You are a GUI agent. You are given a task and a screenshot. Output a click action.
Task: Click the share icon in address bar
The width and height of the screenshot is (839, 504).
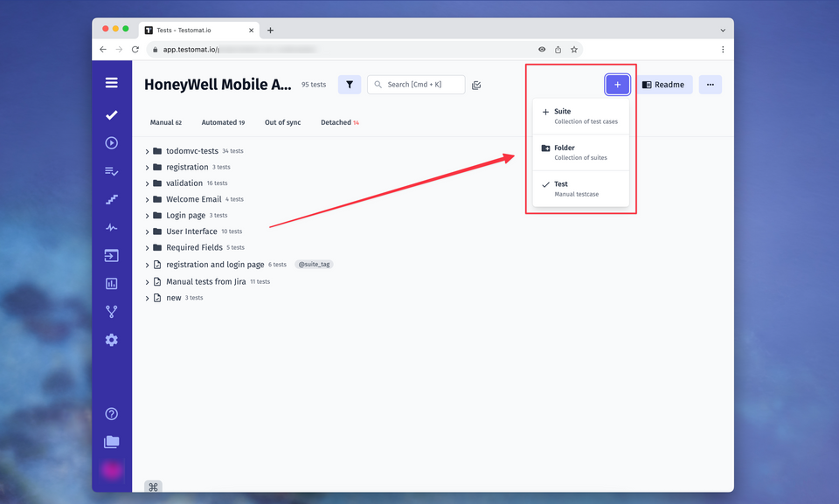pyautogui.click(x=558, y=49)
